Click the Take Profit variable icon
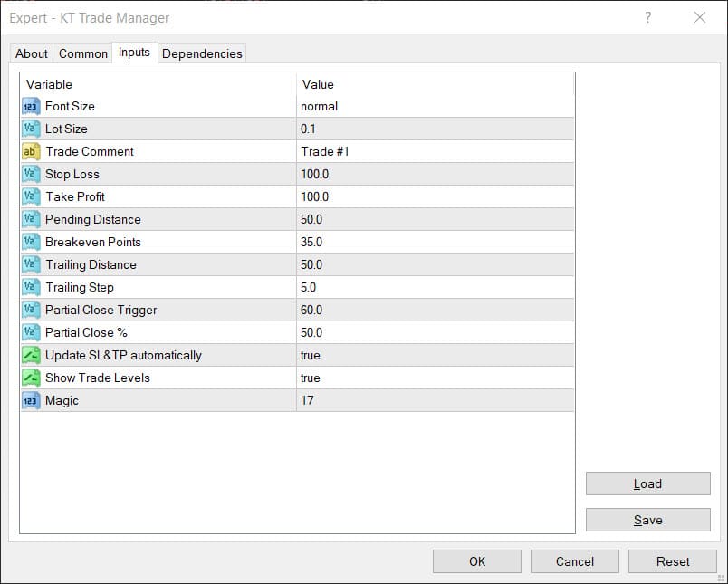 (x=31, y=196)
